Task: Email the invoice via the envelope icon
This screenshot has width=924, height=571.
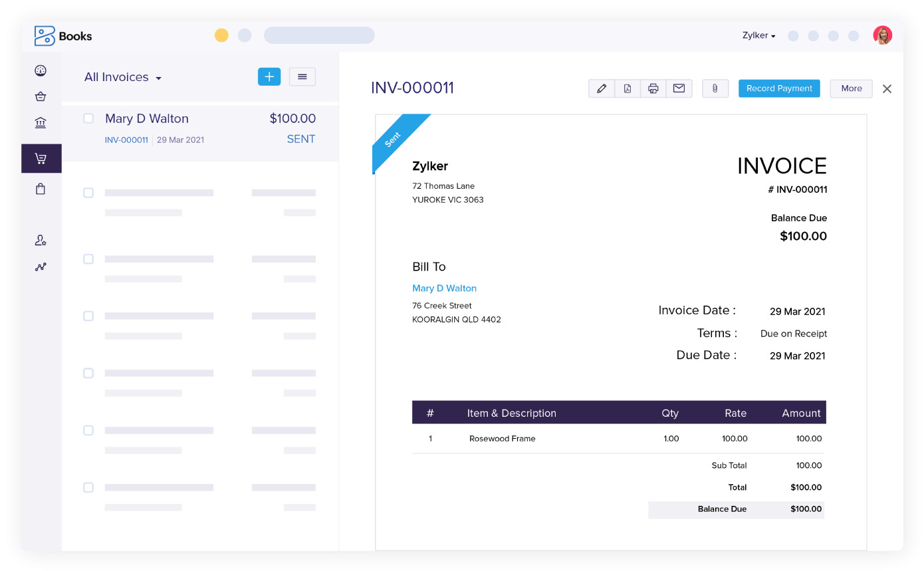Action: pos(679,88)
